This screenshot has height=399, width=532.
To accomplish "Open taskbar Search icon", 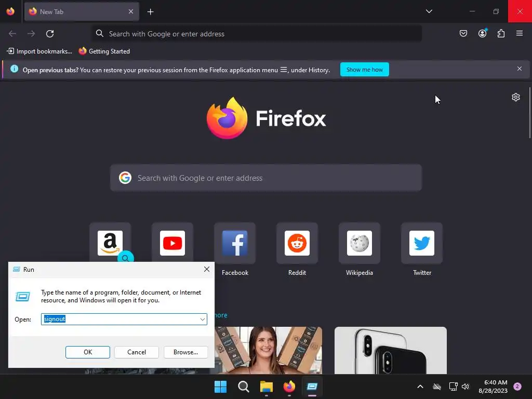I will (243, 387).
